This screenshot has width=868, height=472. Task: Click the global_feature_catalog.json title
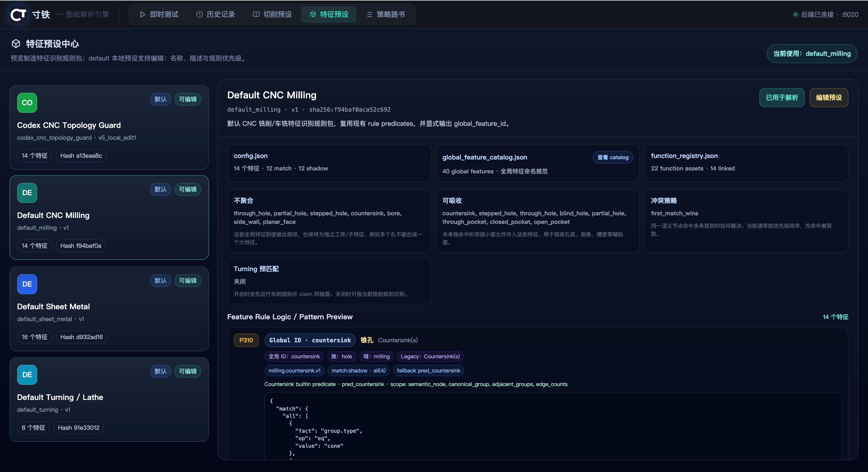coord(484,157)
